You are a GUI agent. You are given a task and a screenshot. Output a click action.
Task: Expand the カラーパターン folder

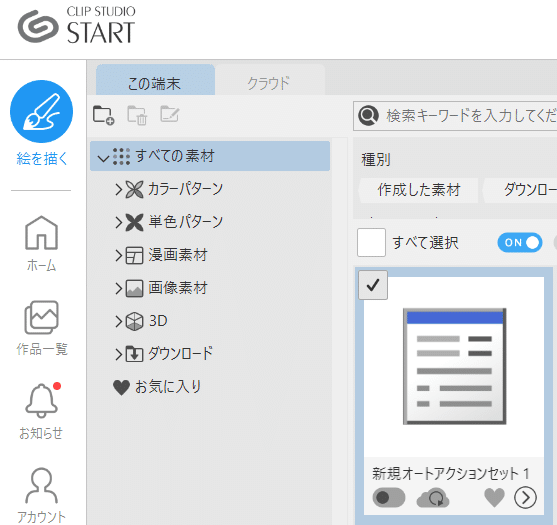point(118,189)
